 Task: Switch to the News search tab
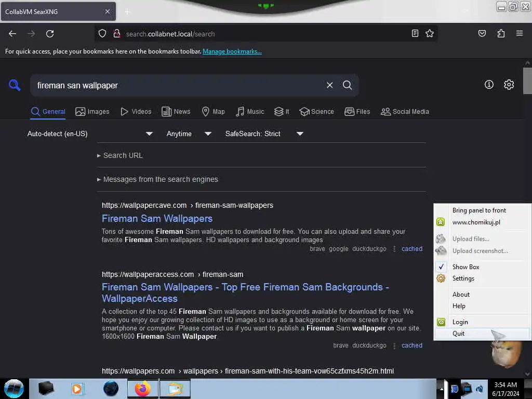pos(176,112)
